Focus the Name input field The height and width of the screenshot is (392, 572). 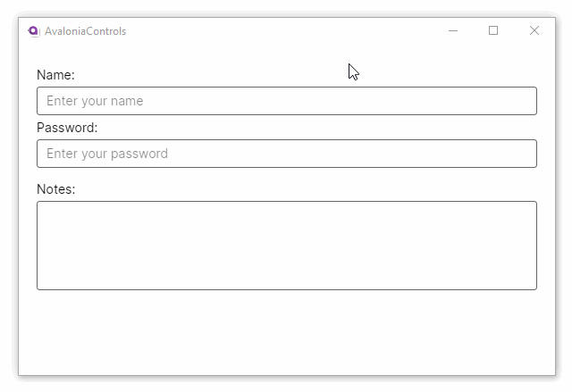pyautogui.click(x=286, y=101)
